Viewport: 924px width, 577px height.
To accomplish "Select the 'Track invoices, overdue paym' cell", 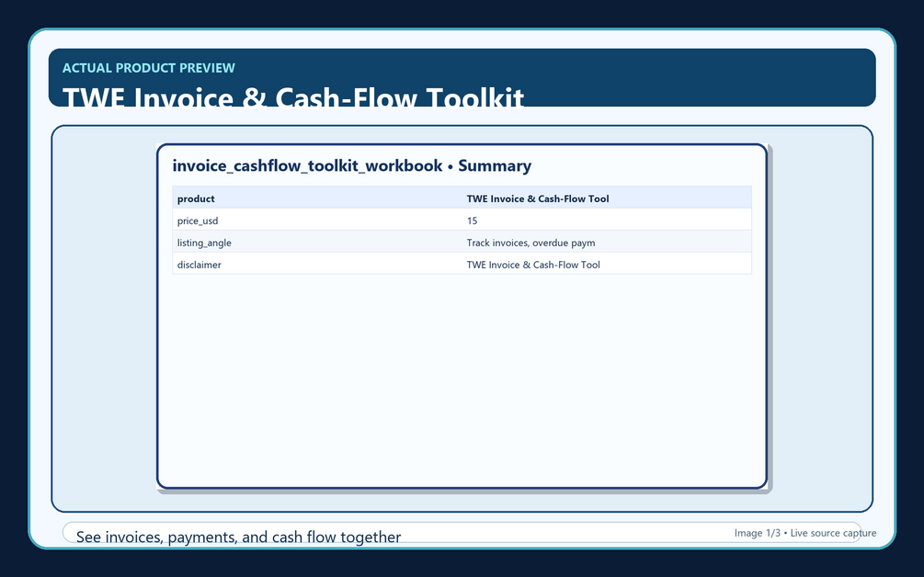I will tap(607, 242).
